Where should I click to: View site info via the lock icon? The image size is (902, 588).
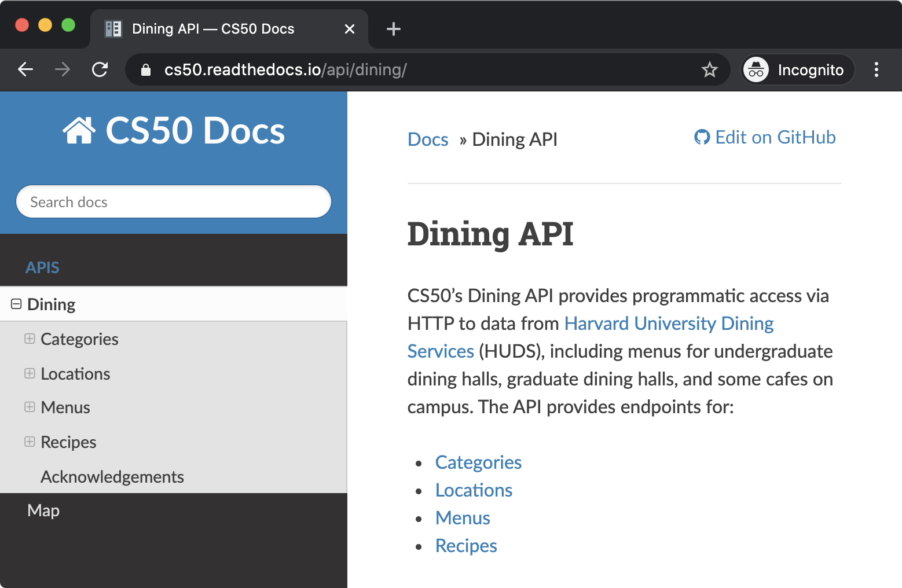pyautogui.click(x=146, y=70)
